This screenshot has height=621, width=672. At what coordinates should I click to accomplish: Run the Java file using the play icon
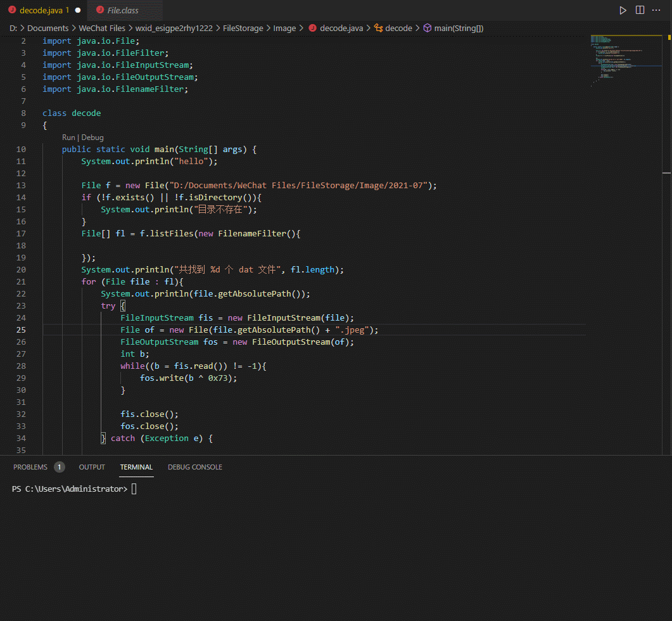[623, 10]
